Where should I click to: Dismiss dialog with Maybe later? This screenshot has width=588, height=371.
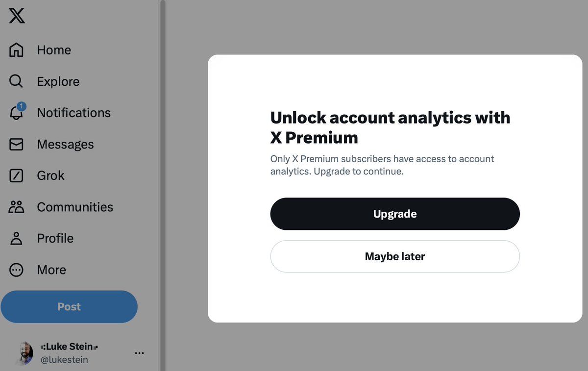[x=394, y=256]
